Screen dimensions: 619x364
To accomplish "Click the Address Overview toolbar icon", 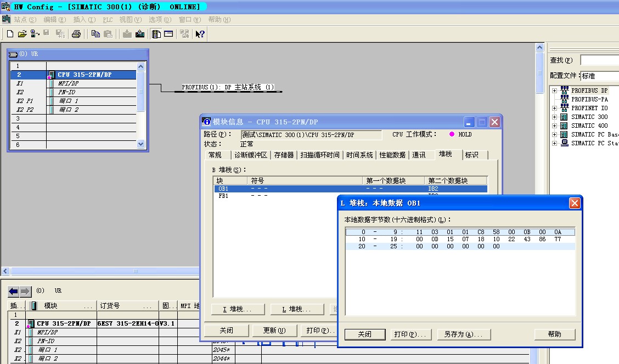I will (x=168, y=34).
